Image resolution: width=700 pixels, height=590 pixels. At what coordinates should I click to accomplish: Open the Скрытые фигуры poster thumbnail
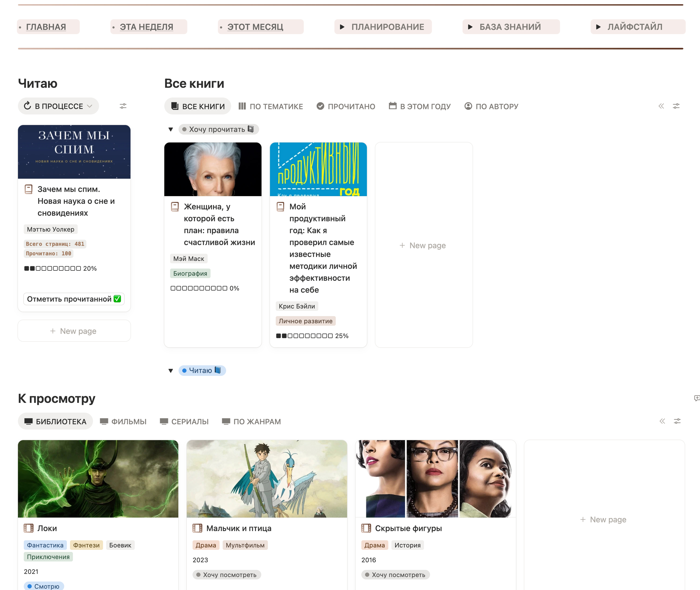436,479
